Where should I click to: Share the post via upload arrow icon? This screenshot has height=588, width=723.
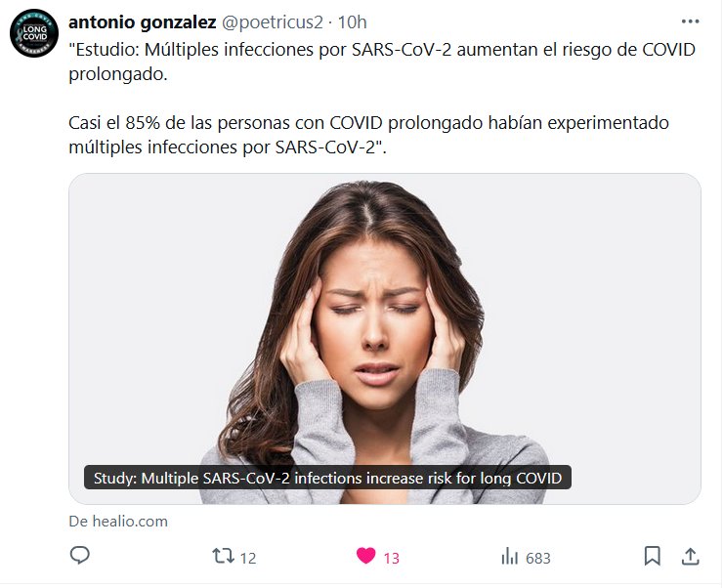(x=690, y=556)
